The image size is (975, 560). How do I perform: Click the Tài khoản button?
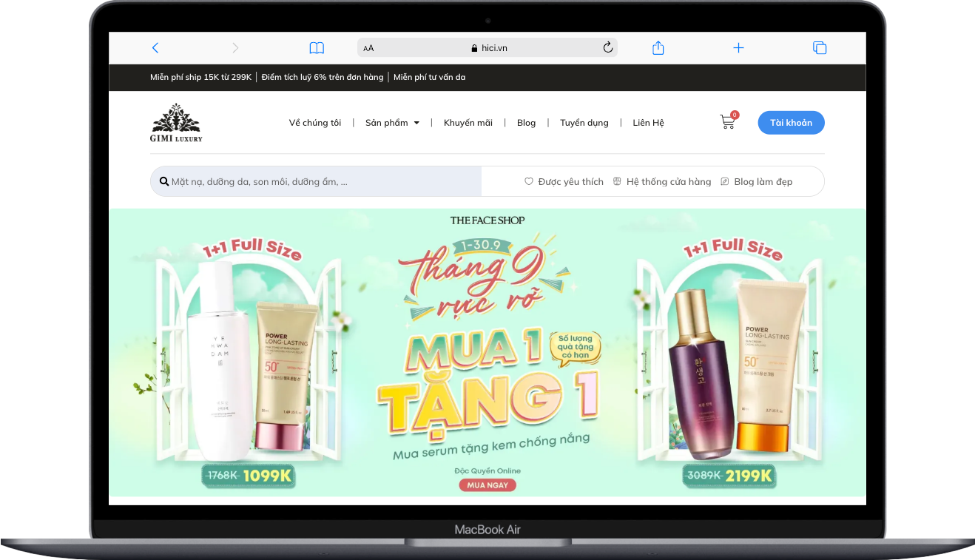click(x=791, y=123)
